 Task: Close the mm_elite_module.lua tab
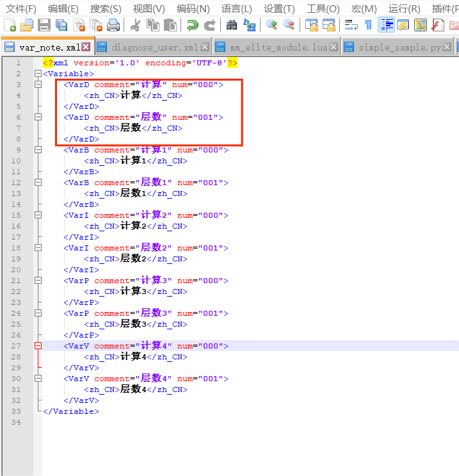click(333, 47)
